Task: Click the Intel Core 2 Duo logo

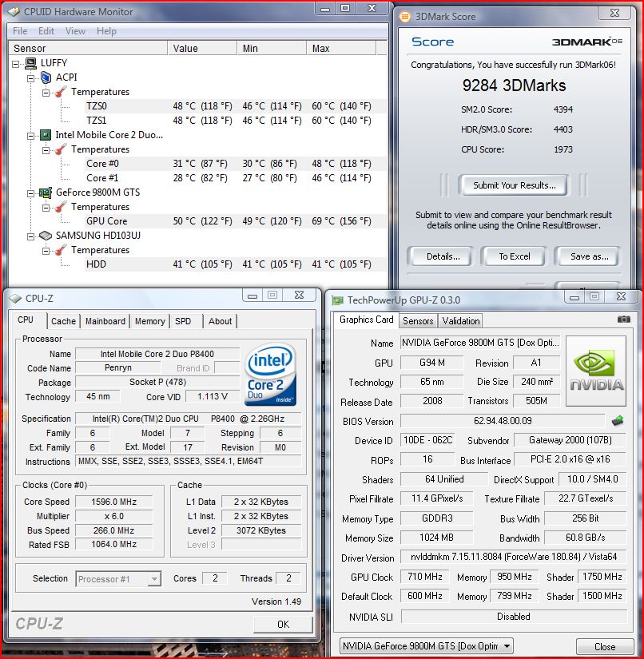Action: point(271,375)
